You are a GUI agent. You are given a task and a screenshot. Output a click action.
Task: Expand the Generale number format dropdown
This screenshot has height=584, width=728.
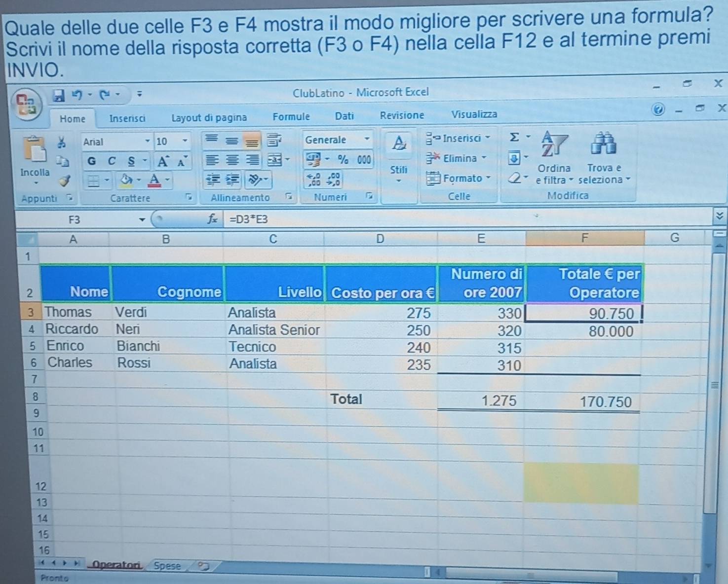[x=367, y=140]
